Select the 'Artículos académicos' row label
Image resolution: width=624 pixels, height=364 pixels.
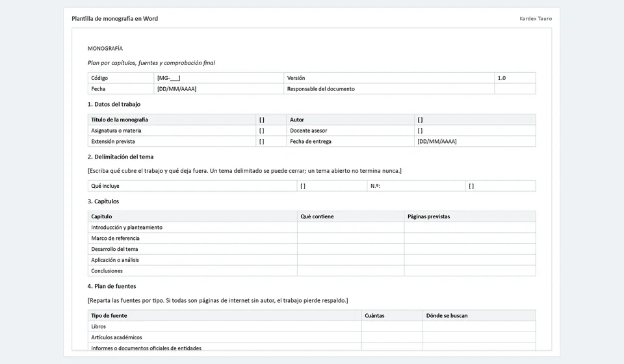(x=116, y=337)
